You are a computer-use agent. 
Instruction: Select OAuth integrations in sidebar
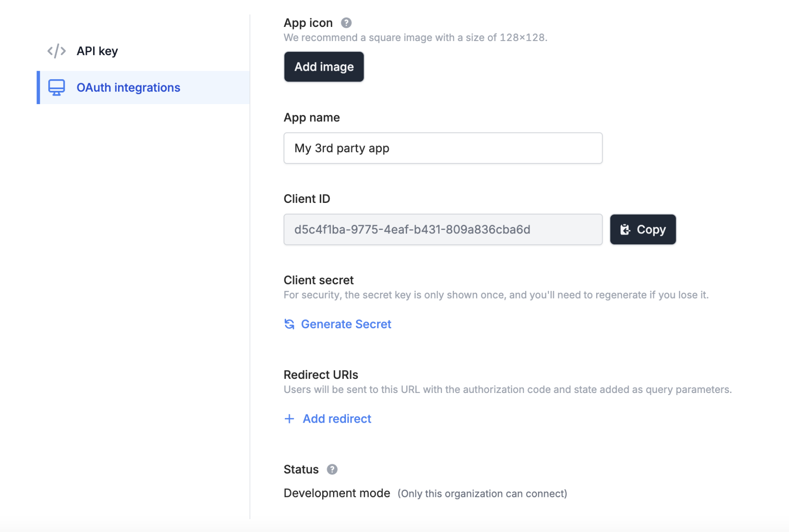128,87
